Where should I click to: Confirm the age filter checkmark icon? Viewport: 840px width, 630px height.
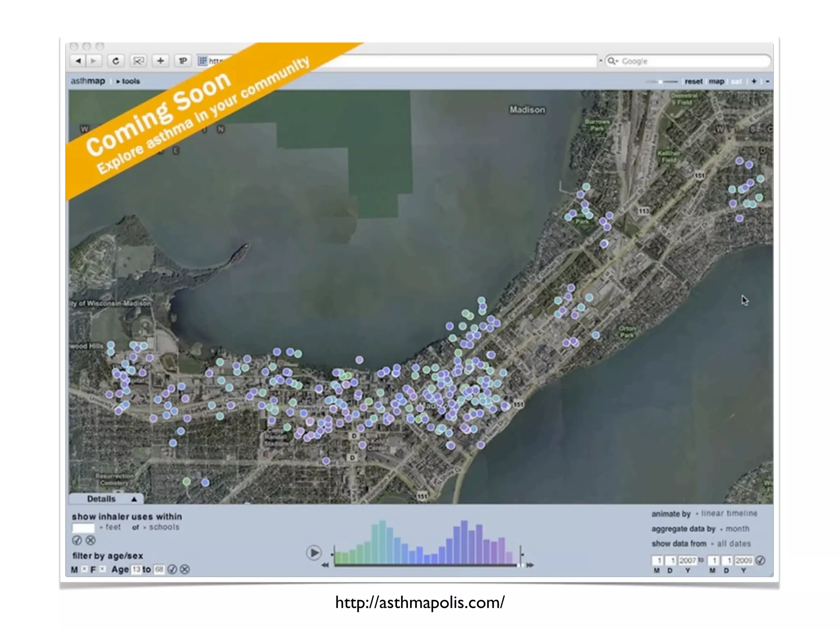[173, 569]
